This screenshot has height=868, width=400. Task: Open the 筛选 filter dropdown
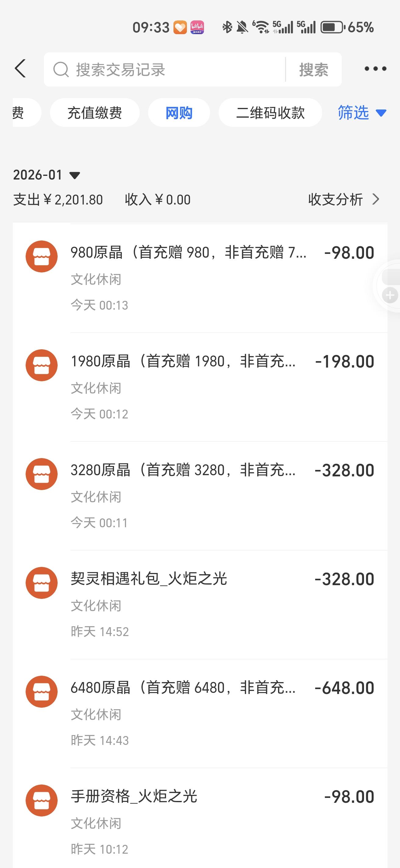tap(362, 112)
